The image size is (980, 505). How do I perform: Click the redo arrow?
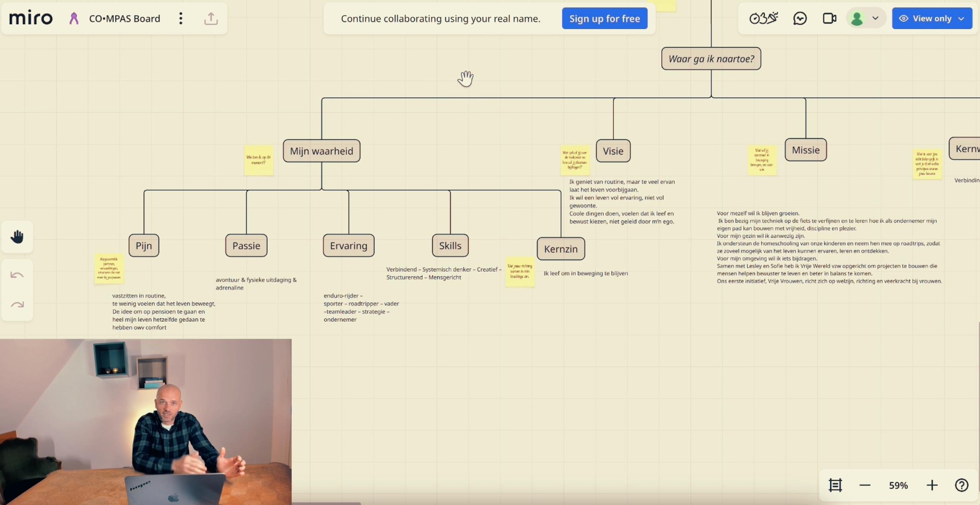[17, 305]
